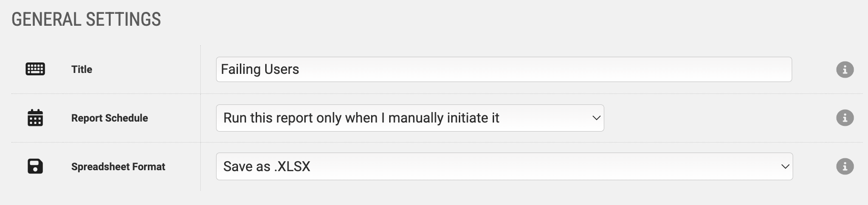Open the info icon for the Title row

coord(845,70)
